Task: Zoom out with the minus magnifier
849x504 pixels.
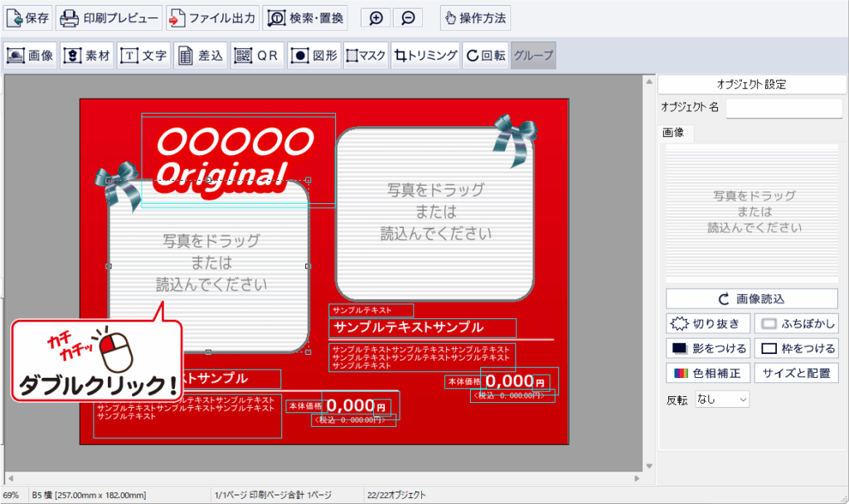Action: tap(407, 17)
